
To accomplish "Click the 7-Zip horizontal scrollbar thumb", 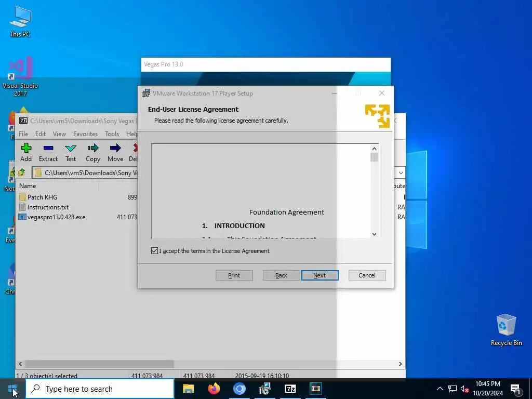I will tap(99, 364).
